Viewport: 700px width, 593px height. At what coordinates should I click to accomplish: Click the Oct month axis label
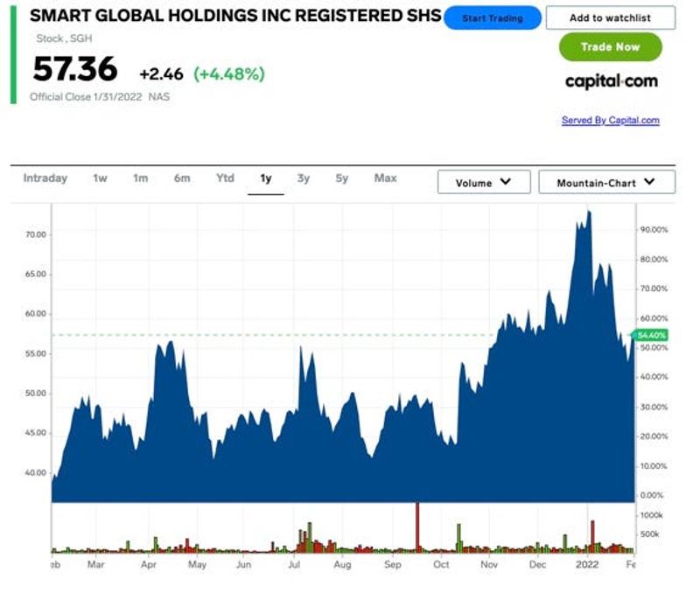(x=441, y=564)
